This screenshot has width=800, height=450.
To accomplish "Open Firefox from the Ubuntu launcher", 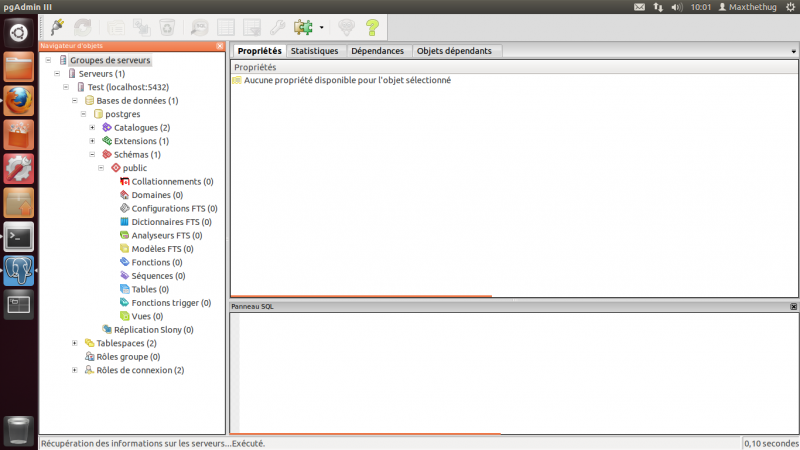I will [x=19, y=100].
